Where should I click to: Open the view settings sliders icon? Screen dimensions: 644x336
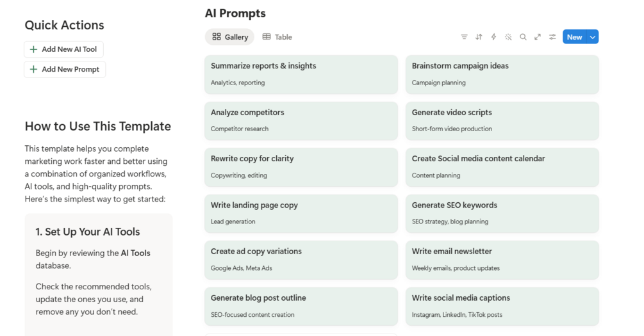pyautogui.click(x=552, y=37)
